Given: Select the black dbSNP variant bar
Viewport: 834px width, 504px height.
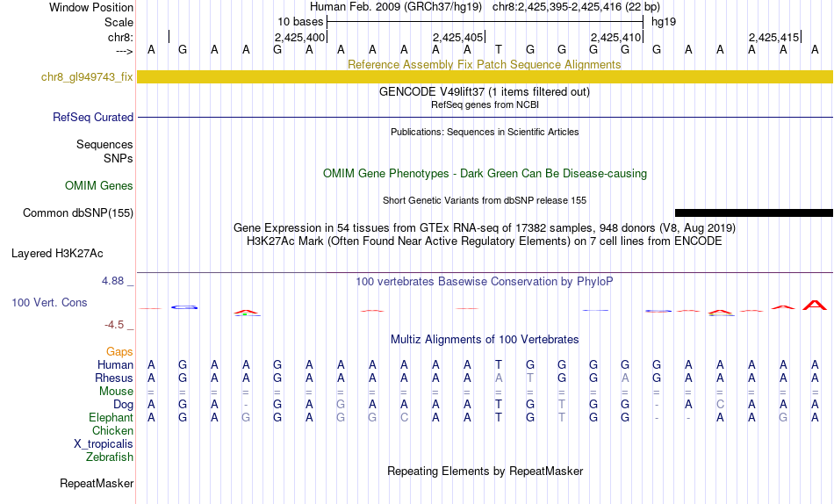Looking at the screenshot, I should coord(754,212).
